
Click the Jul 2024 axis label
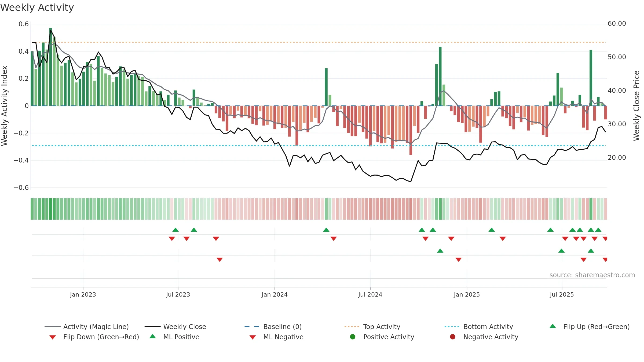(370, 294)
